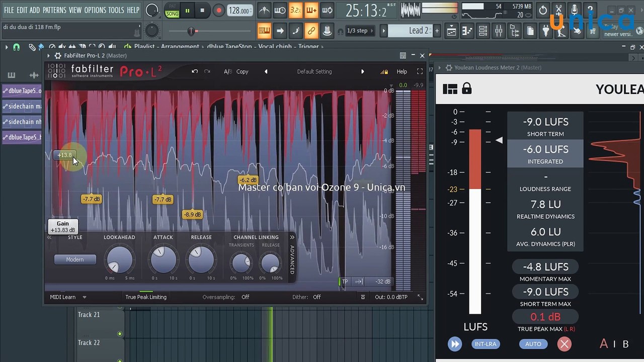
Task: Toggle the AUTO button in Youlean meter
Action: coord(533,344)
